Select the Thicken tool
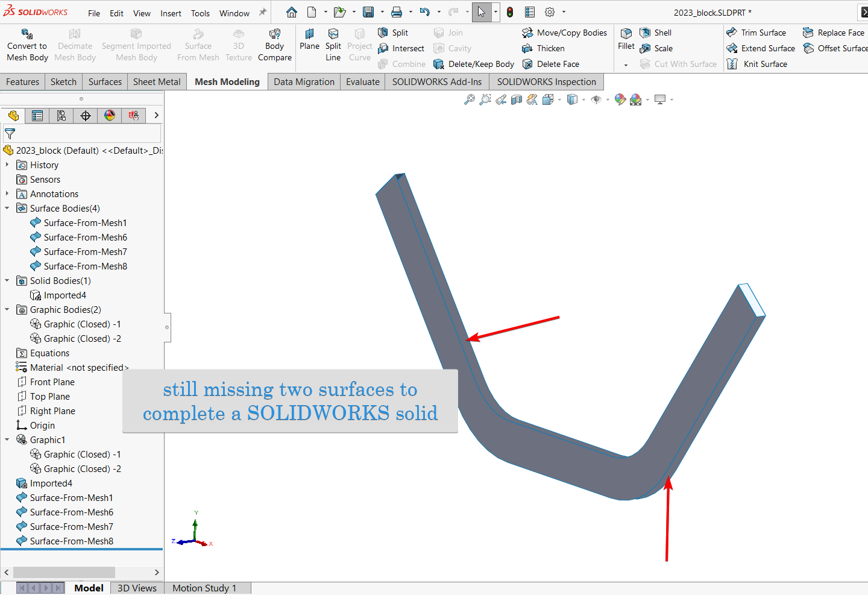The image size is (868, 595). point(543,48)
